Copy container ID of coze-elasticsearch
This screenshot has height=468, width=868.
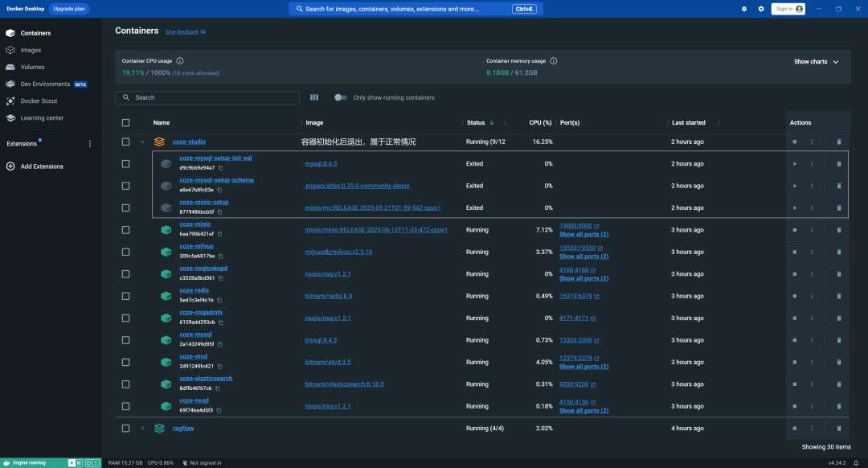click(x=218, y=388)
